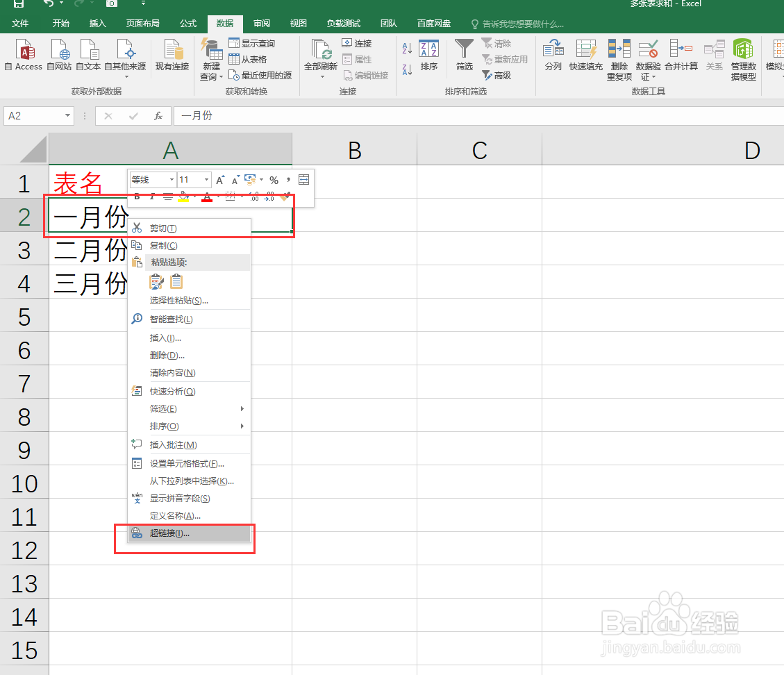Enable 筛选 filtering in the ribbon

[x=463, y=56]
